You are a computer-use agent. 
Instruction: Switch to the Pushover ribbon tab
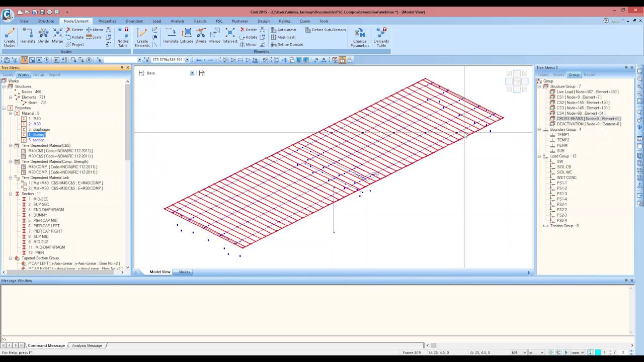coord(240,21)
